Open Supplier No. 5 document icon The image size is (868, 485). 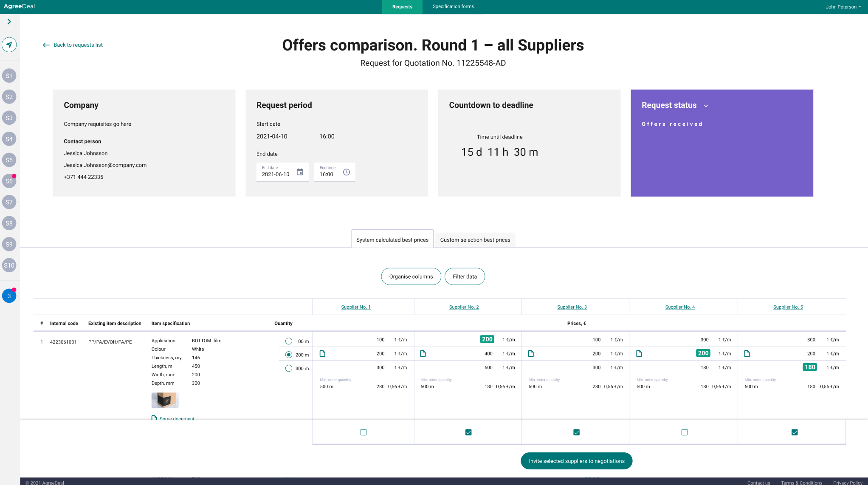[x=747, y=354]
